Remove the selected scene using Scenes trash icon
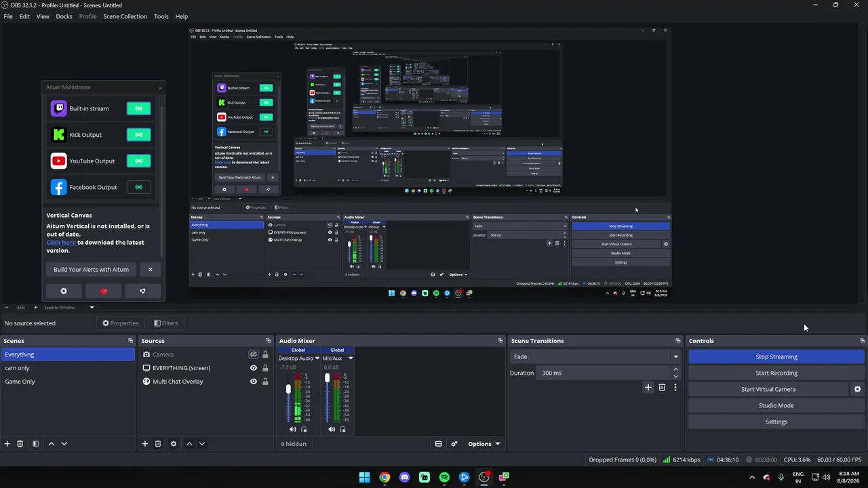The width and height of the screenshot is (868, 488). coord(20,444)
